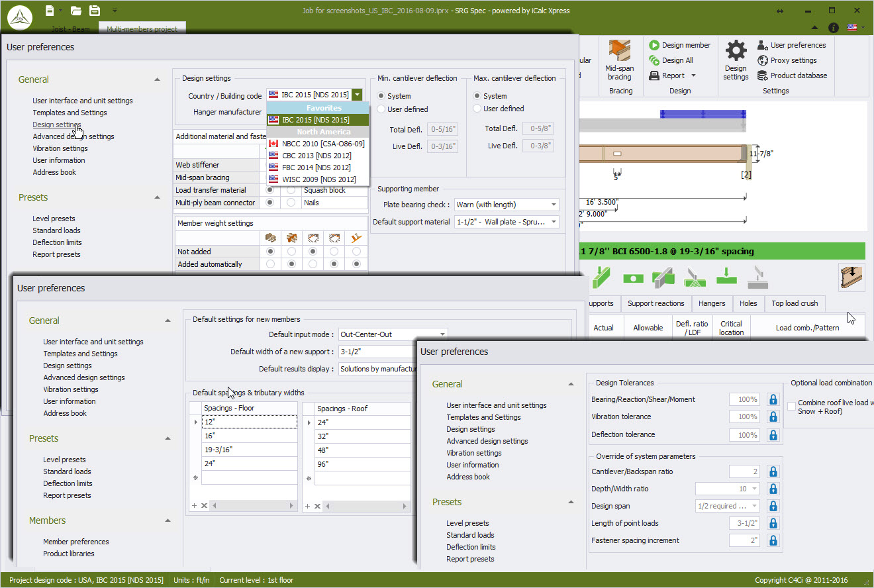Open a job file with folder icon
874x588 pixels.
76,11
